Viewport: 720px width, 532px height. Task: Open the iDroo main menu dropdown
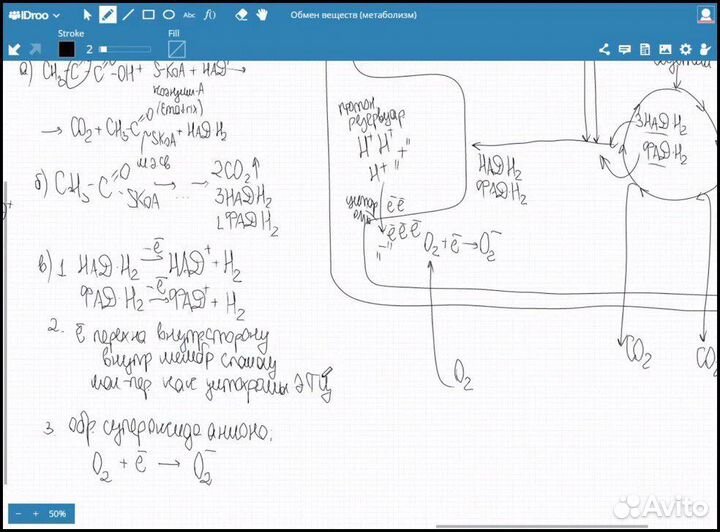point(33,15)
